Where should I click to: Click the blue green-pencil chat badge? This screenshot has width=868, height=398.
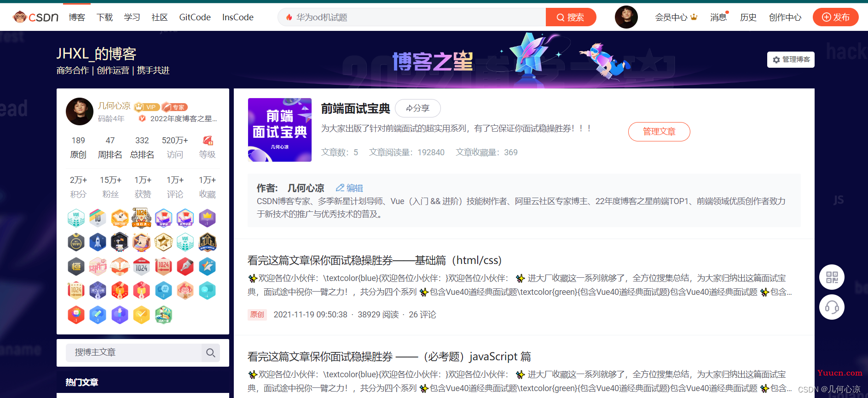(x=98, y=315)
